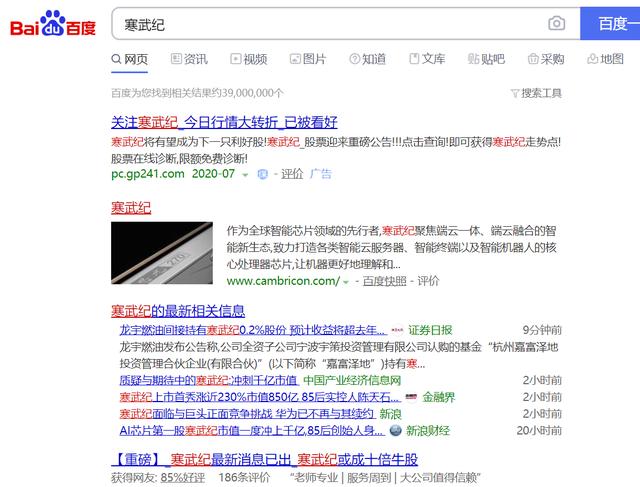Click the verification badge icon beside pc.gp241.com

pos(262,174)
